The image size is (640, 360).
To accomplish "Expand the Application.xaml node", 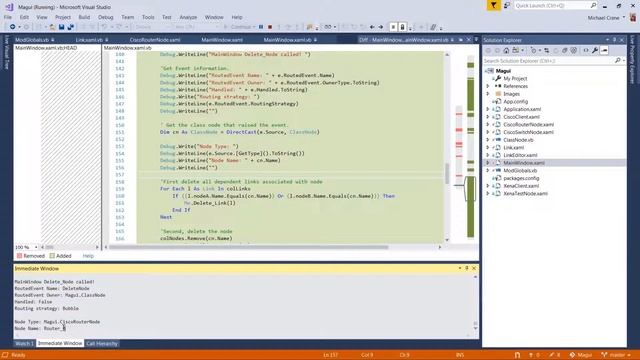I will tap(488, 109).
